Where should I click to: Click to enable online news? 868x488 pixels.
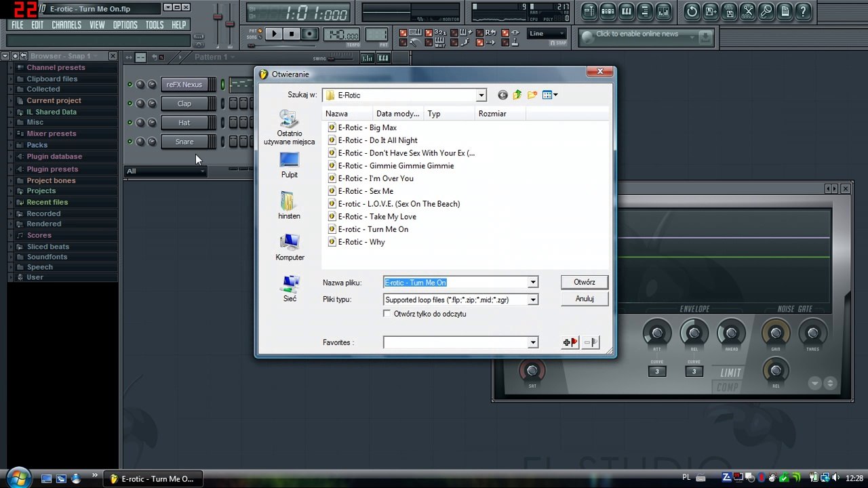(x=637, y=34)
